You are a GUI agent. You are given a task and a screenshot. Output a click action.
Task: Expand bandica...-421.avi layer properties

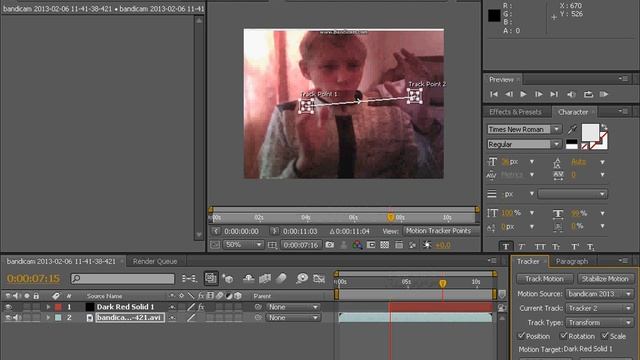tap(49, 318)
